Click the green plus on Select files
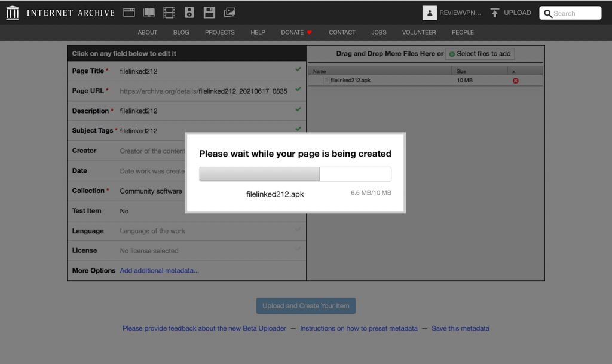This screenshot has width=612, height=364. pos(452,54)
